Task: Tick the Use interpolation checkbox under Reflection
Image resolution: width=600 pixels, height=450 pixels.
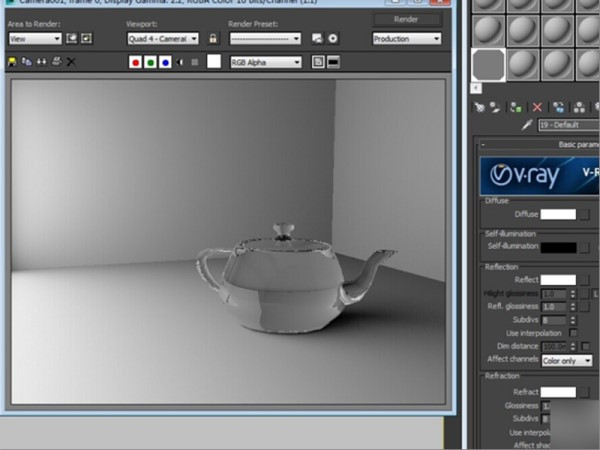Action: coord(573,332)
